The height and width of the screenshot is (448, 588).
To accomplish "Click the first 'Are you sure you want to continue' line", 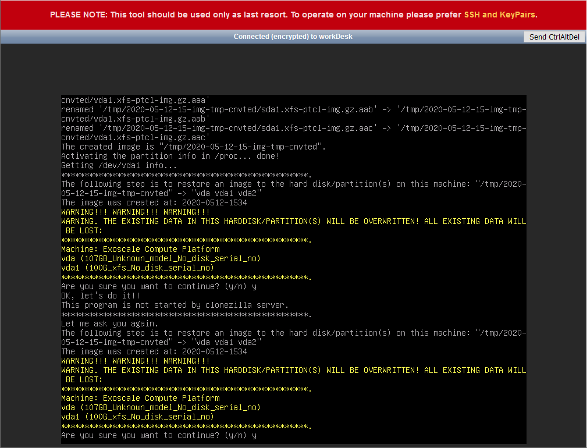I will pos(159,286).
